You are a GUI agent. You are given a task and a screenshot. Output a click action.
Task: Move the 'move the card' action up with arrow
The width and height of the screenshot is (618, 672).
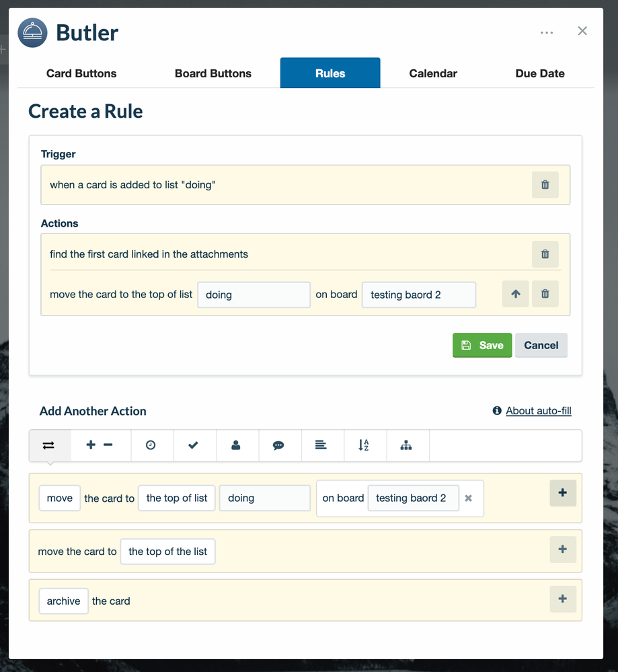click(516, 294)
